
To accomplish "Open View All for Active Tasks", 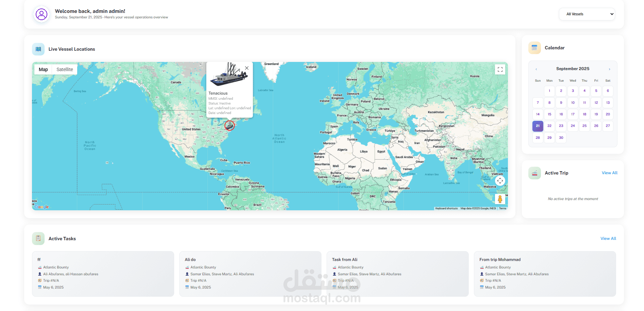I will click(608, 239).
